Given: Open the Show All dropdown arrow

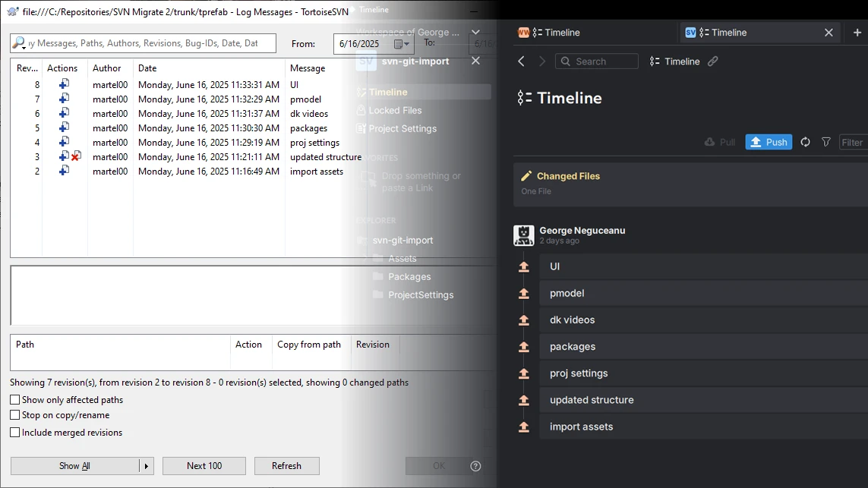Looking at the screenshot, I should pyautogui.click(x=147, y=465).
